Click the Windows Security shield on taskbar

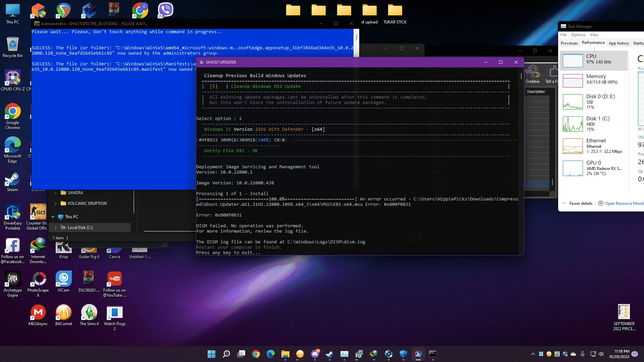(x=404, y=354)
